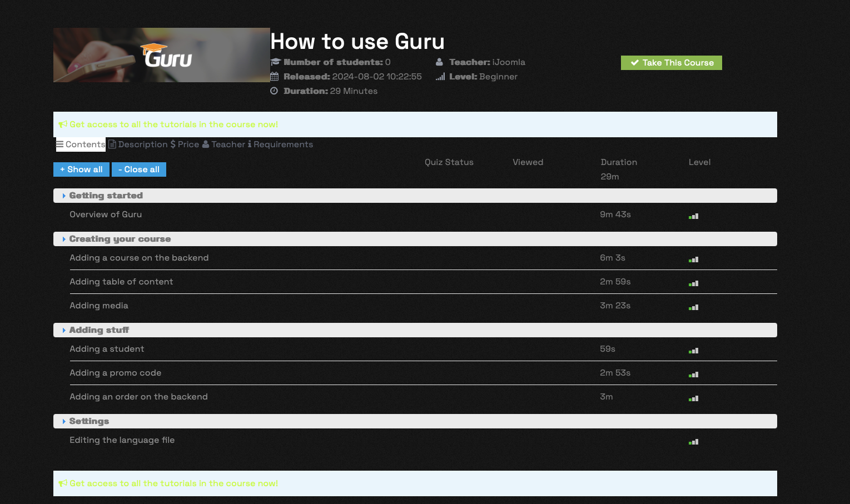Click level icon for Adding a student
Image resolution: width=850 pixels, height=504 pixels.
pyautogui.click(x=693, y=351)
